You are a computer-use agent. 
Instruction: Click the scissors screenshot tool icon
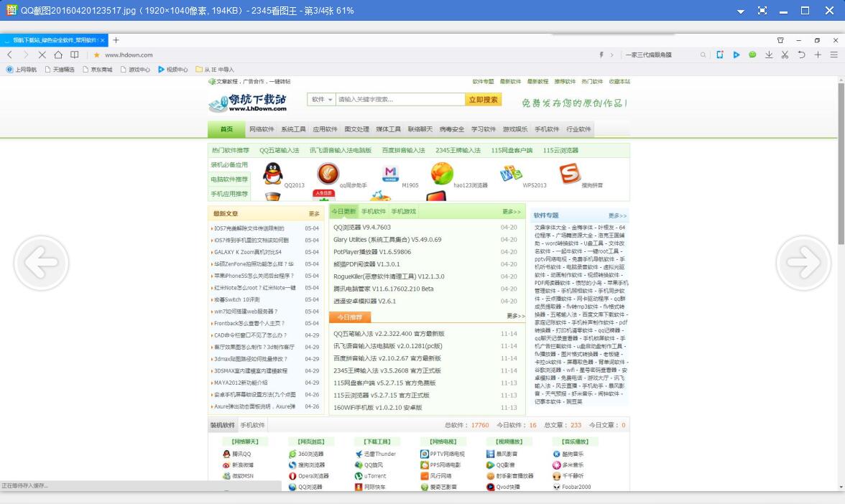coord(785,55)
